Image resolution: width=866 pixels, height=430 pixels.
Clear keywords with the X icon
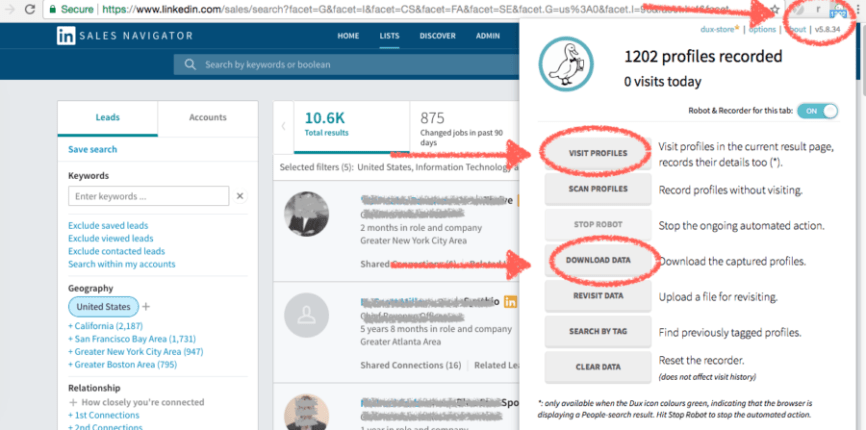point(240,197)
